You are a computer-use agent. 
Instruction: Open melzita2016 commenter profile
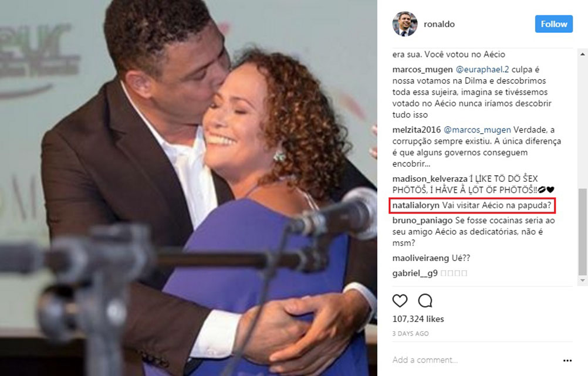point(417,130)
